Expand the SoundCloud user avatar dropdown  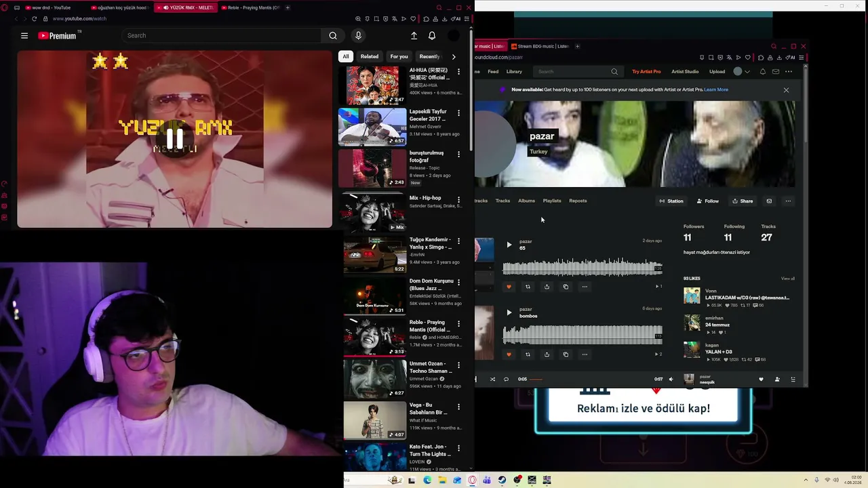[742, 72]
